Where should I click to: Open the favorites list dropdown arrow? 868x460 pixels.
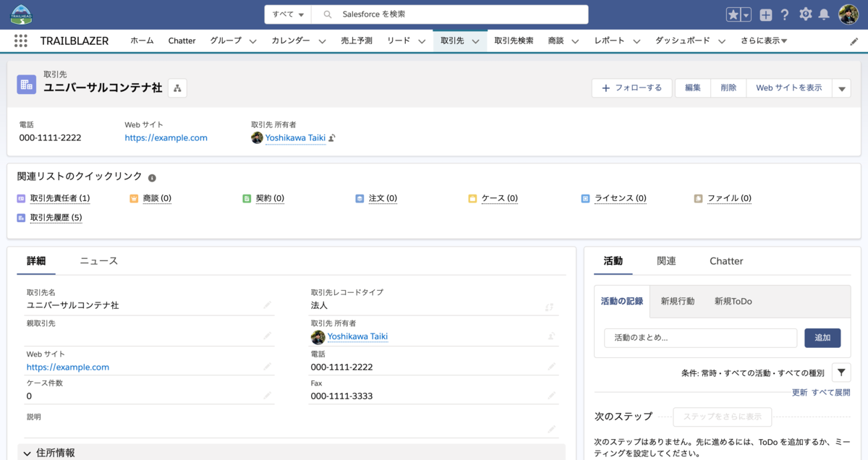tap(746, 14)
